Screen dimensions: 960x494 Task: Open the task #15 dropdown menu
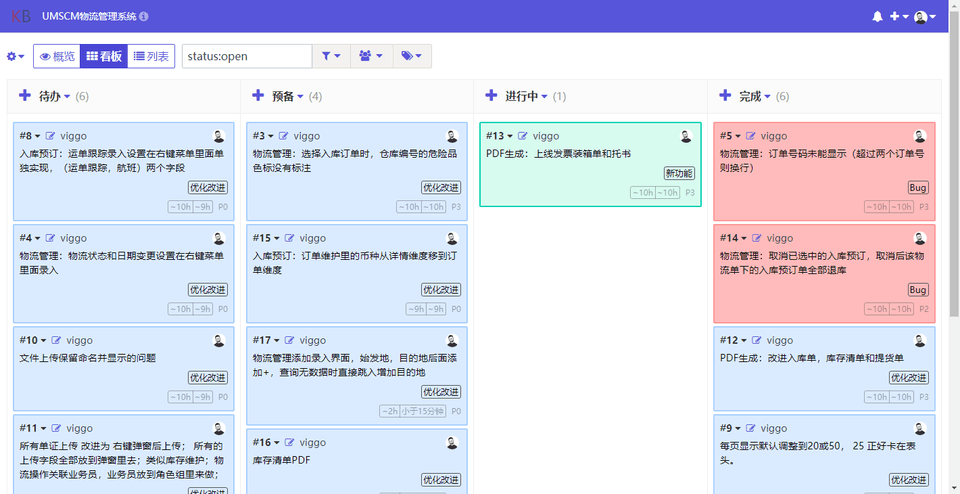[x=266, y=238]
